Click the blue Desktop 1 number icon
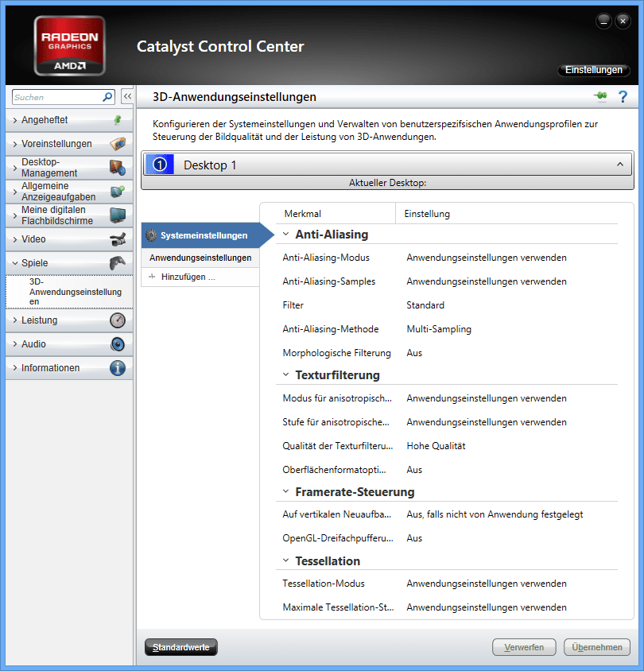Viewport: 644px width, 671px height. click(160, 165)
